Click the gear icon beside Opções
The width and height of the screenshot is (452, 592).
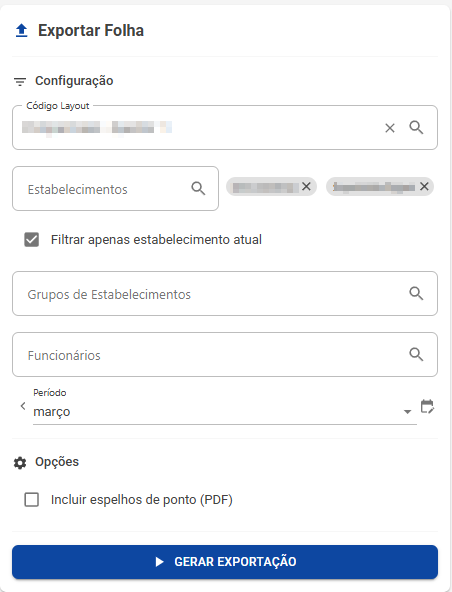pyautogui.click(x=20, y=462)
